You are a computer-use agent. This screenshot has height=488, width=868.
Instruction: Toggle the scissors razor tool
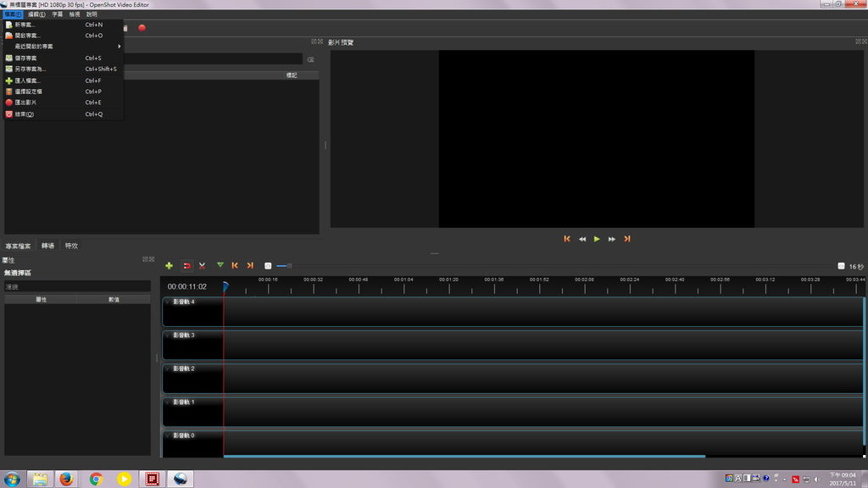click(x=202, y=266)
